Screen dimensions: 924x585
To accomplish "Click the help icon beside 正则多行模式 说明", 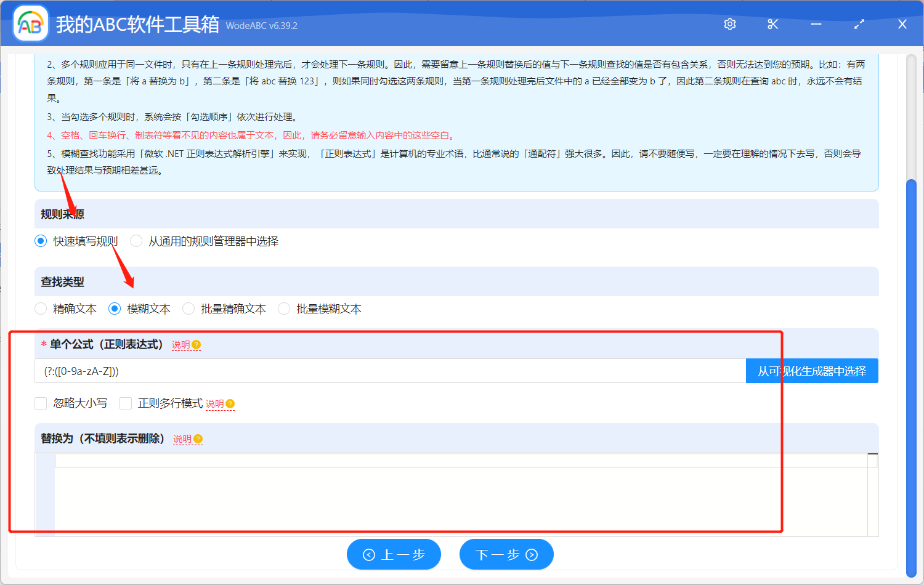I will [x=230, y=404].
